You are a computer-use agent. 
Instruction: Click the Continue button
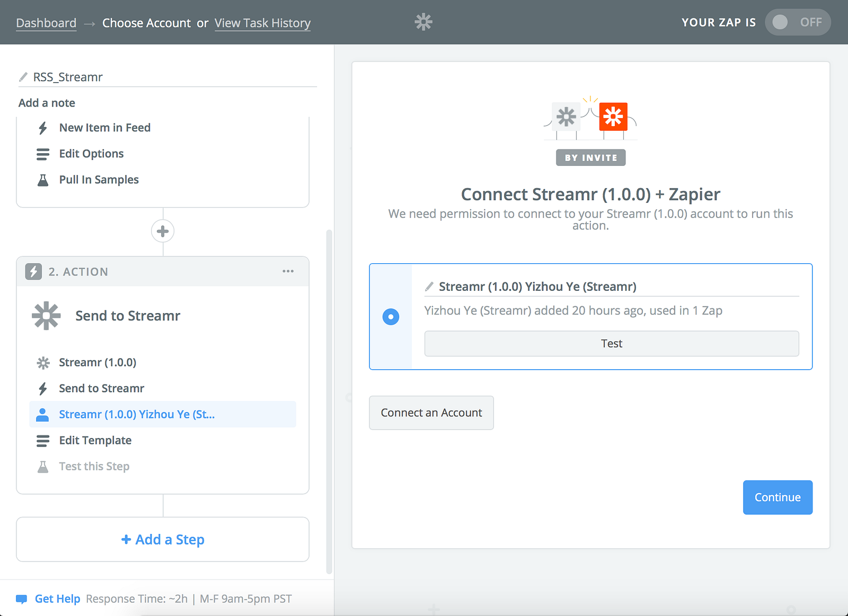pos(778,497)
